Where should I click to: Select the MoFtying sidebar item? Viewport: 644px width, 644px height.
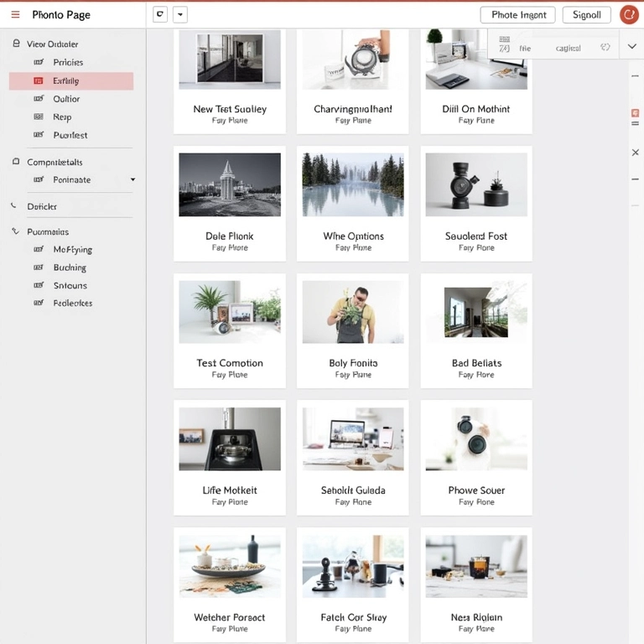73,250
